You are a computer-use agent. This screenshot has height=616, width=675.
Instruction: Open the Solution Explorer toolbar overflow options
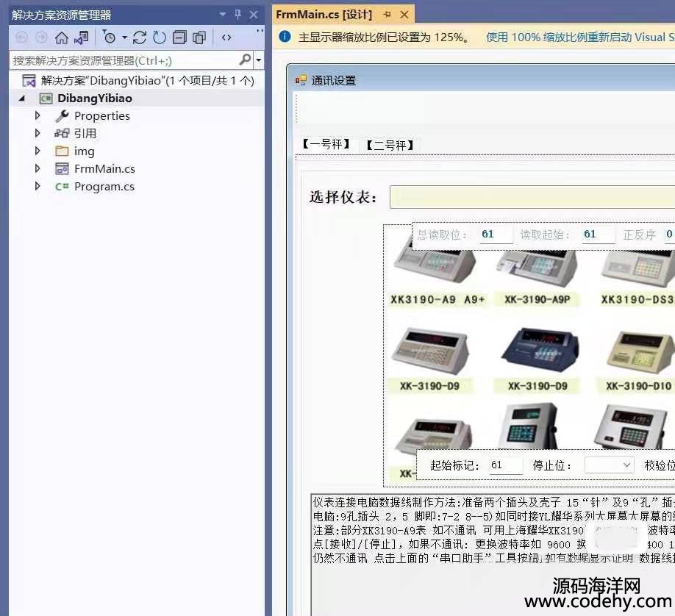[x=259, y=32]
